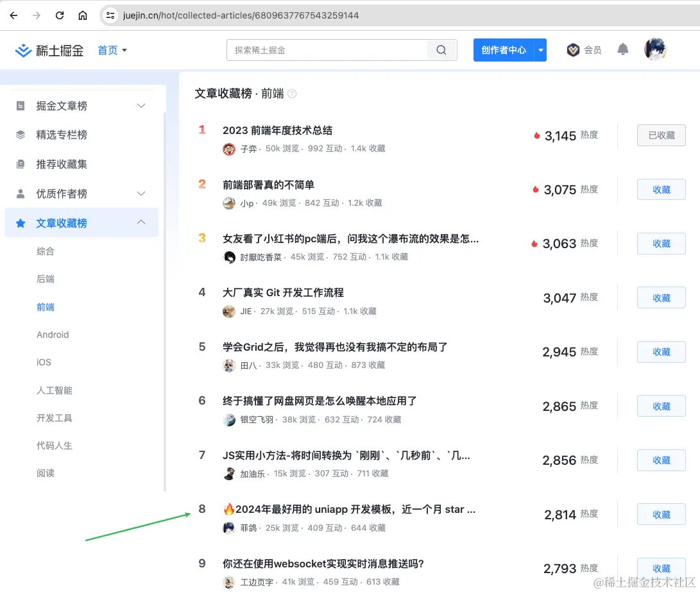Click author name 工边页字

[257, 582]
